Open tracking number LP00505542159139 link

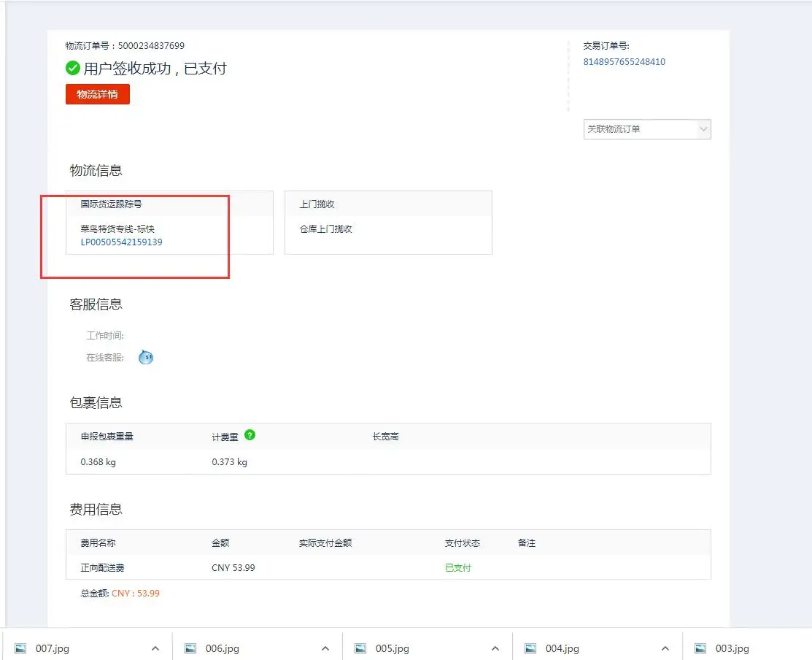point(122,242)
